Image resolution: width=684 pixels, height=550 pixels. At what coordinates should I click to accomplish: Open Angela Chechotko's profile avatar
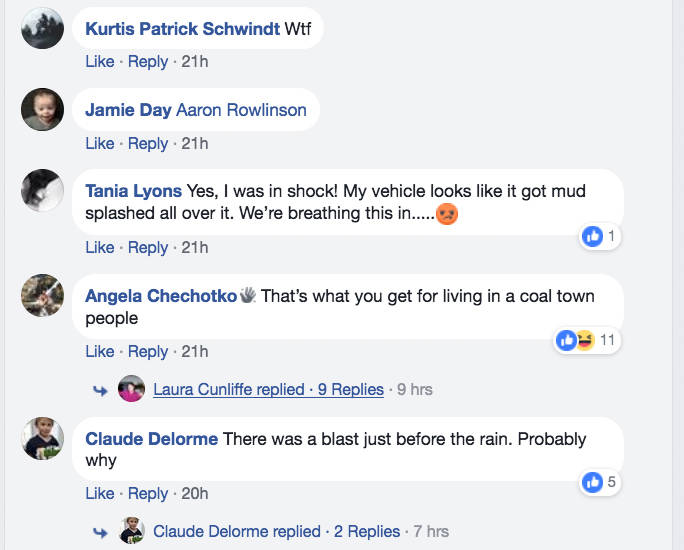42,295
